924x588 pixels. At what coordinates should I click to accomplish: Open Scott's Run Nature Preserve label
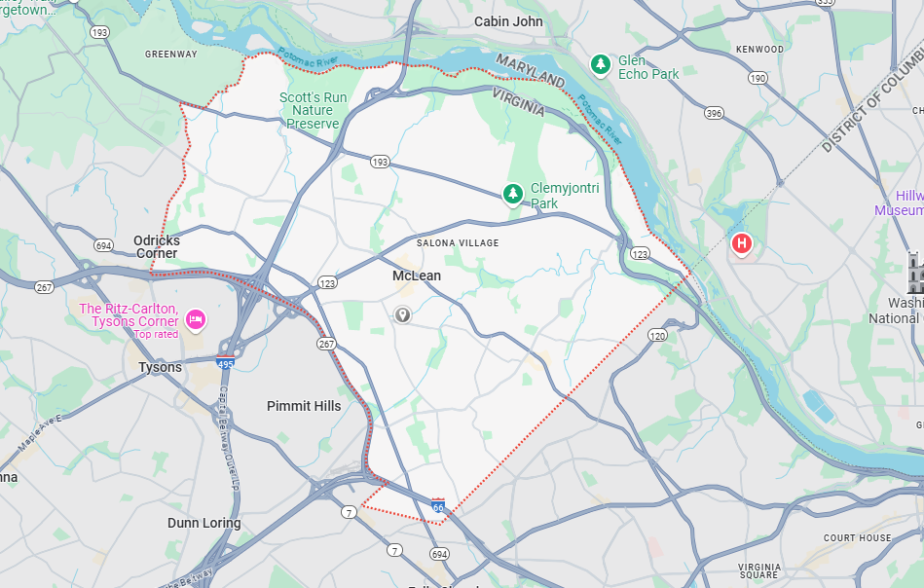click(313, 111)
